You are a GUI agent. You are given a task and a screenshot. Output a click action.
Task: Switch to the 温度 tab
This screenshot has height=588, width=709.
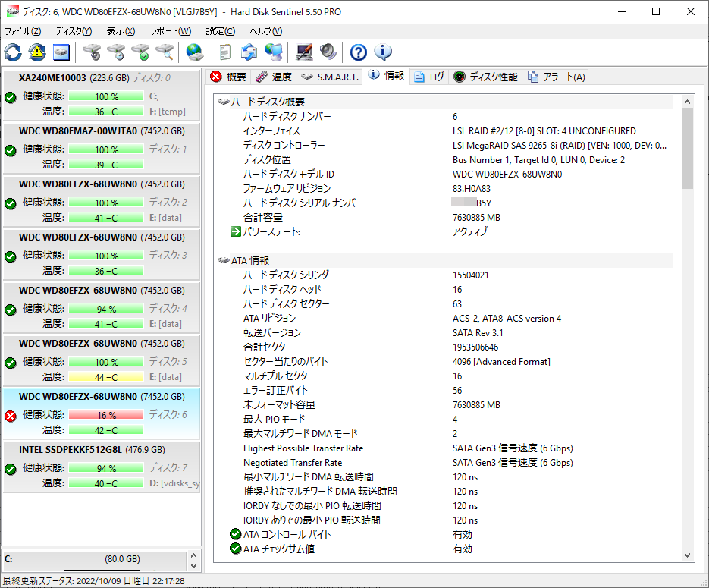pos(274,77)
